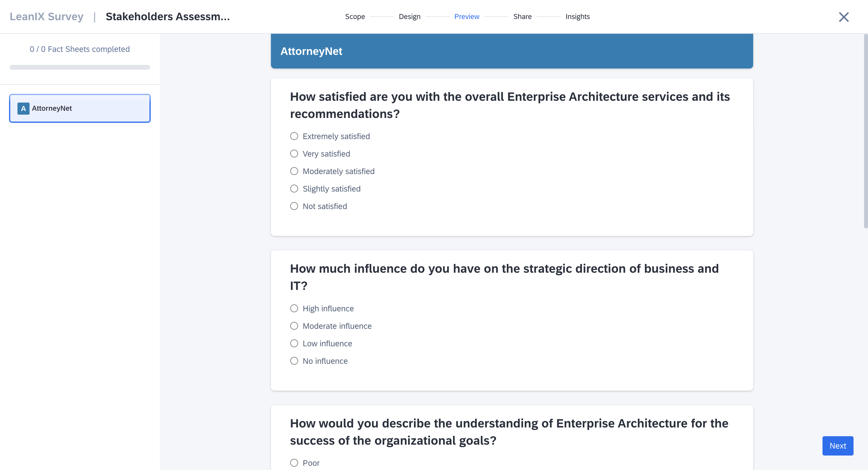Click the AttorneyNet blue header banner

coord(512,51)
